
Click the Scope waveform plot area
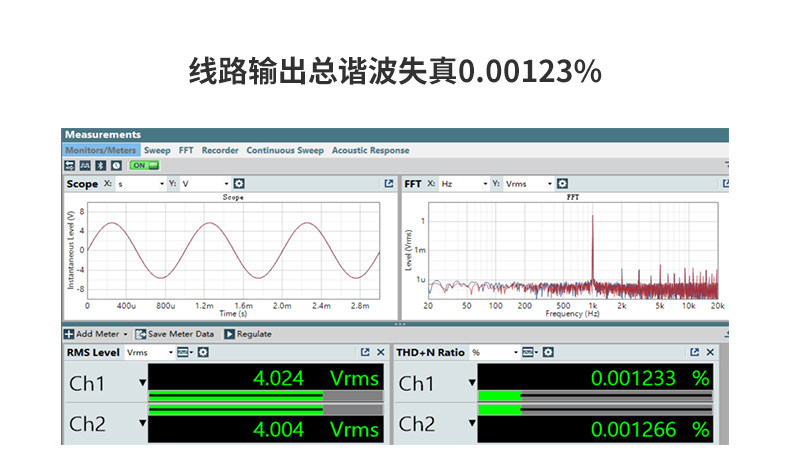[233, 251]
